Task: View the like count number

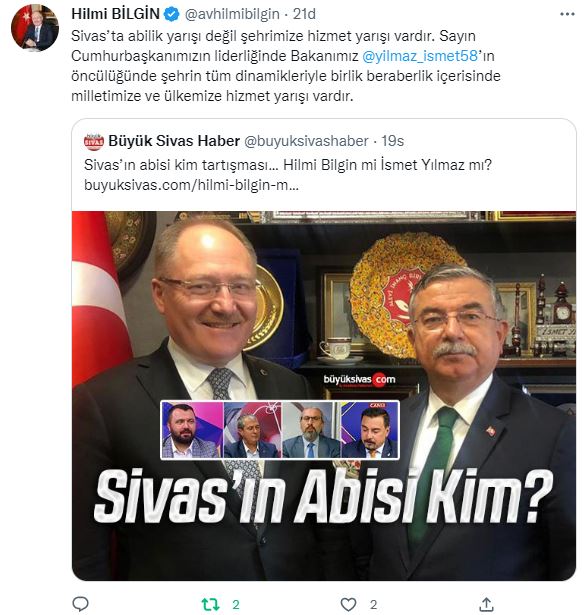Action: pos(374,604)
